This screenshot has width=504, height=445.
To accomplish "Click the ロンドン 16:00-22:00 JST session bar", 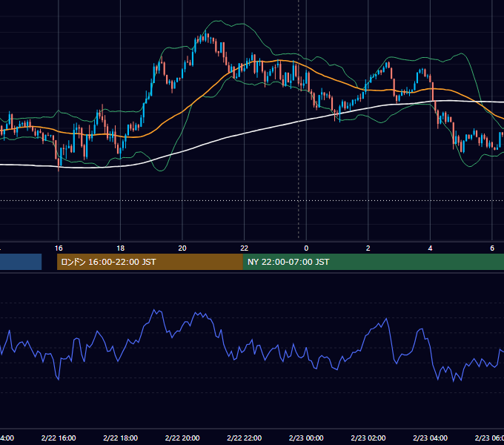I will 150,262.
